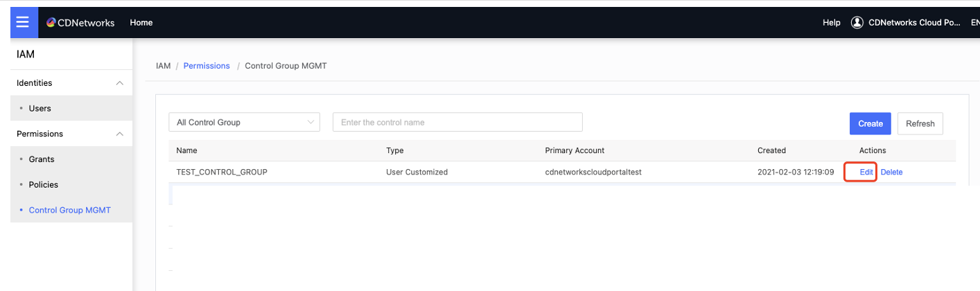This screenshot has width=980, height=291.
Task: Click the user avatar icon
Action: [857, 23]
